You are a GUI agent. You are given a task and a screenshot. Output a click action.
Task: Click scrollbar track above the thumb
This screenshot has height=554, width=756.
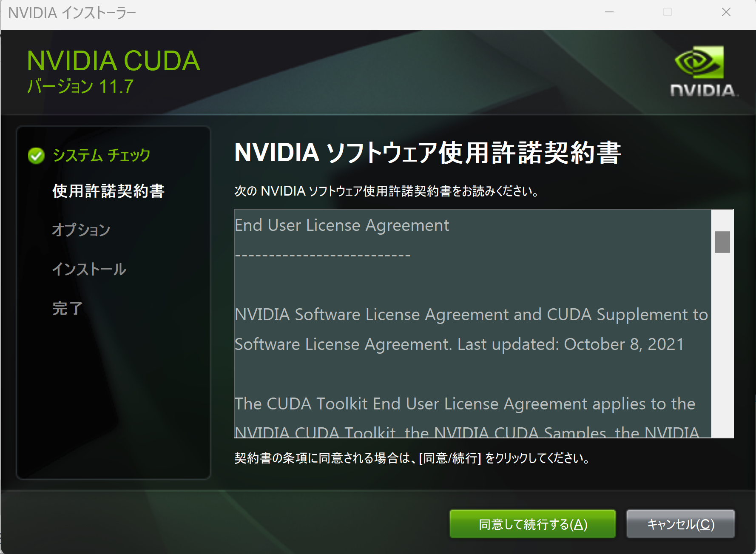[x=722, y=220]
